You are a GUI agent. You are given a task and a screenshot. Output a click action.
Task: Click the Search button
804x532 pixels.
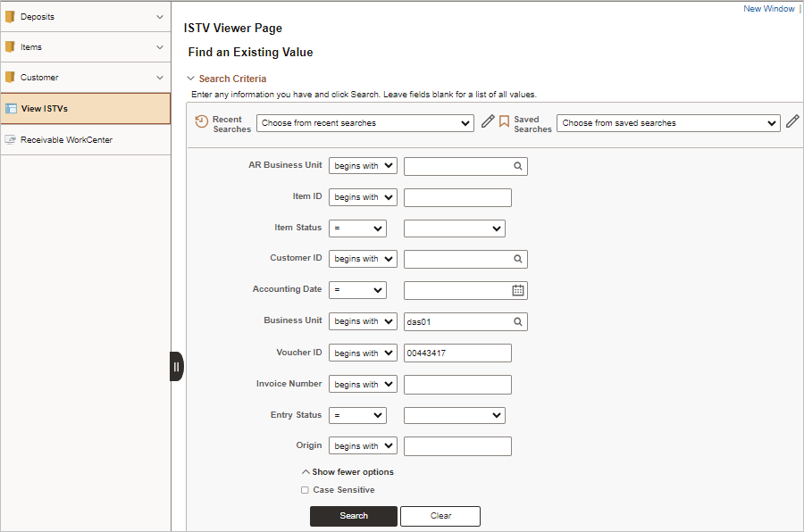tap(353, 516)
